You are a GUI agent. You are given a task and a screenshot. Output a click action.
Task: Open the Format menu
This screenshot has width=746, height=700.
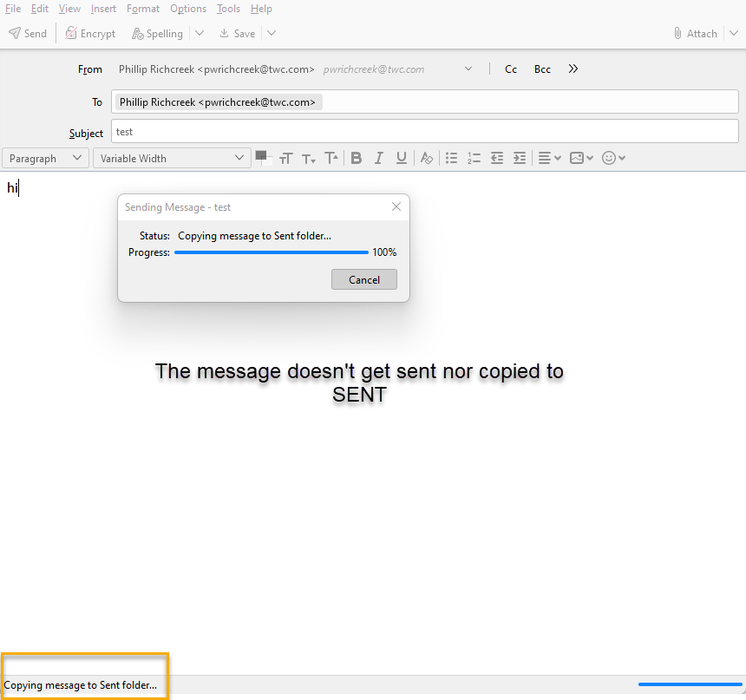tap(143, 9)
